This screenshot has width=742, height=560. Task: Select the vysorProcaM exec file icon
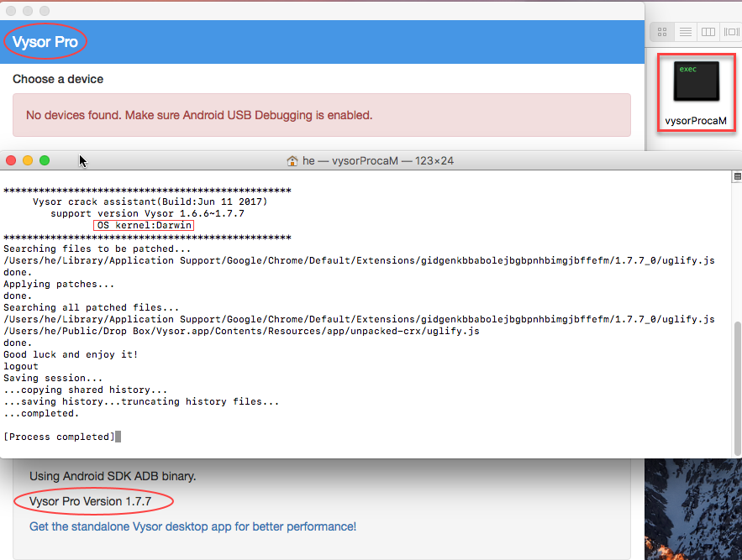coord(696,81)
